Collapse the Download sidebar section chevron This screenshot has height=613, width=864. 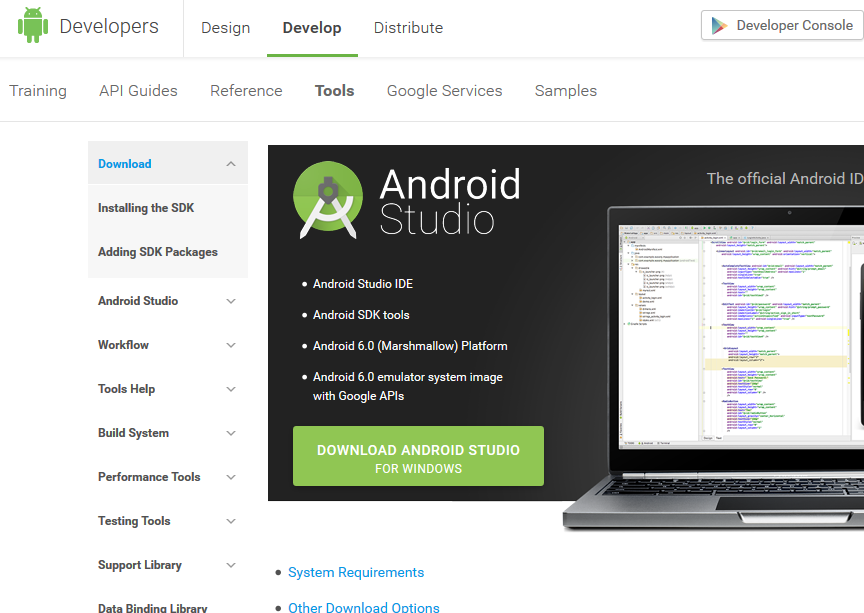[231, 164]
